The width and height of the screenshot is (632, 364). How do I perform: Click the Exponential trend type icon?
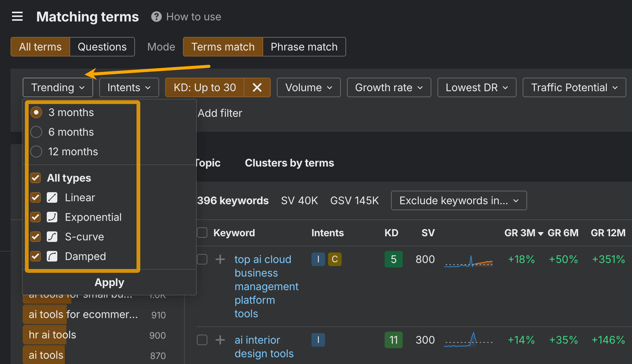click(52, 217)
